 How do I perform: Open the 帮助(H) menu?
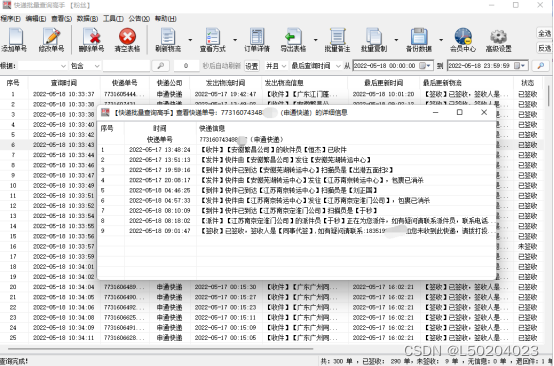(165, 19)
